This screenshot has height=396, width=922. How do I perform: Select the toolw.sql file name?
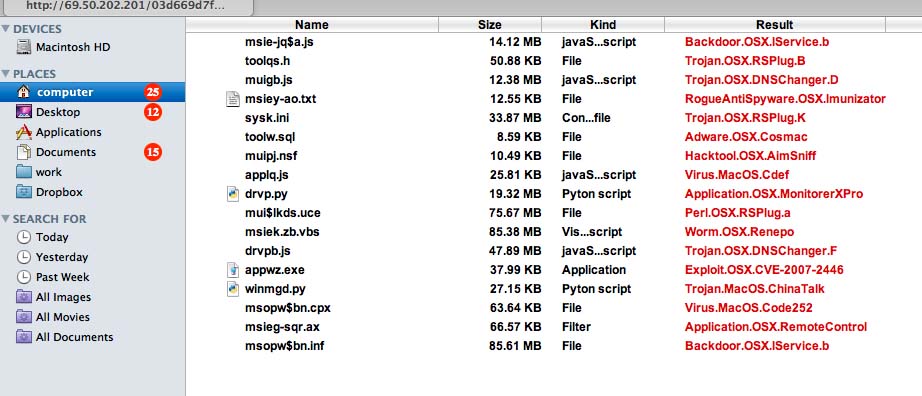(x=270, y=137)
